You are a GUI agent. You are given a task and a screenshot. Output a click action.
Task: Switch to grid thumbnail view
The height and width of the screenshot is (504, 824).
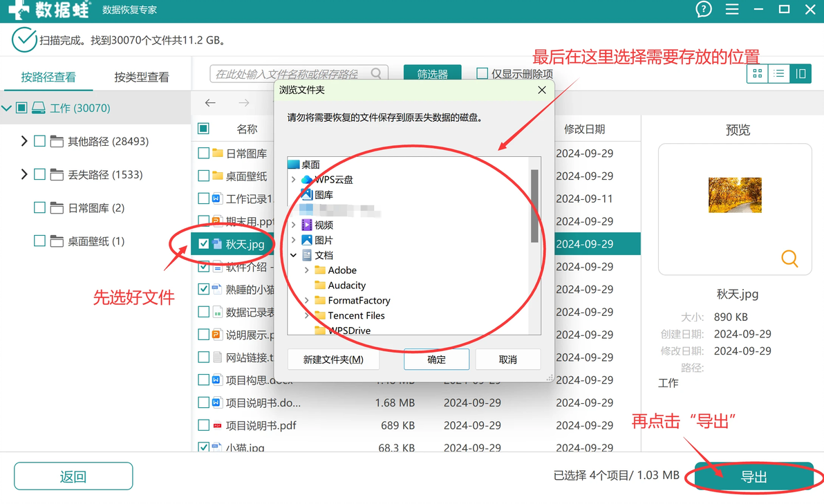point(757,73)
